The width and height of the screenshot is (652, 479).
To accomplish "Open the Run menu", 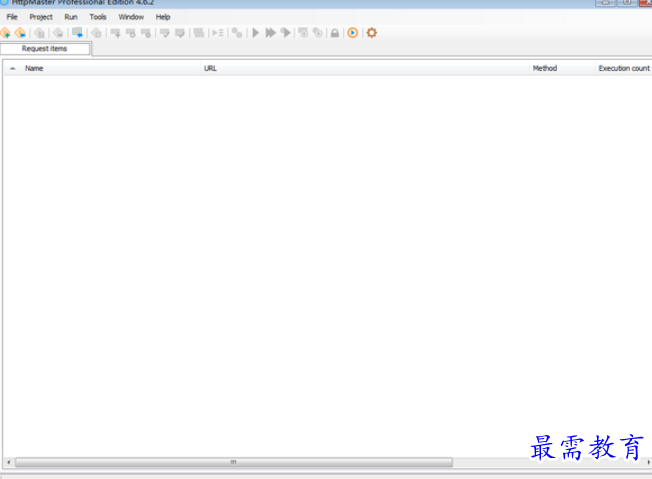I will click(71, 17).
